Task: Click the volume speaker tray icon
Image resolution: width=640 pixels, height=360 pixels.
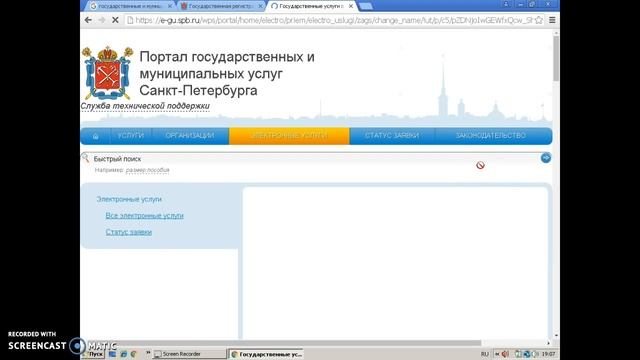Action: click(505, 354)
